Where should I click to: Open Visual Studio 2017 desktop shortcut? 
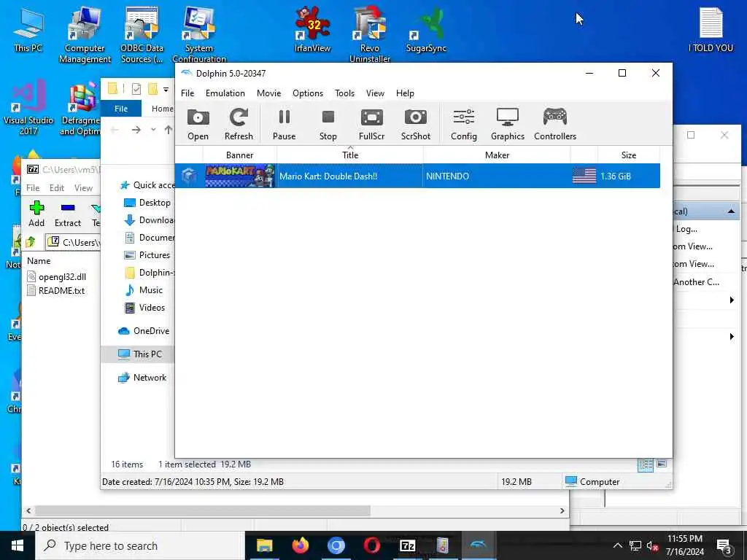pyautogui.click(x=28, y=109)
